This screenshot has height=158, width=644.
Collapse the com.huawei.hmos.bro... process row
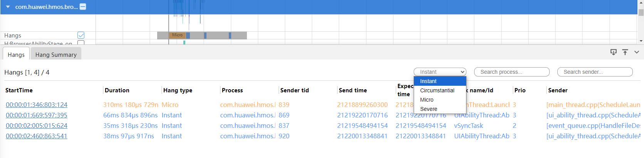[x=8, y=7]
